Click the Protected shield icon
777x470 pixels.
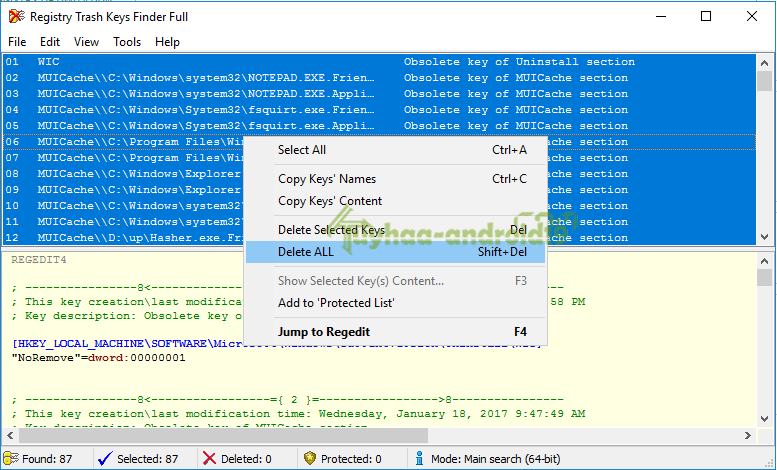click(x=310, y=458)
